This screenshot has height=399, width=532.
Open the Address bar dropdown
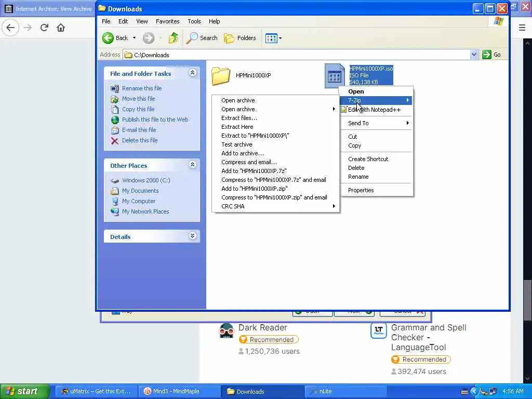(474, 55)
